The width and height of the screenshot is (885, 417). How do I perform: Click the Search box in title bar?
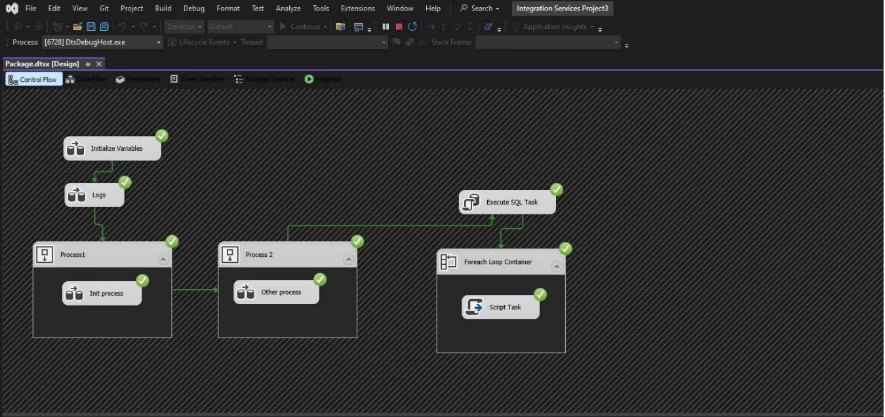[480, 8]
